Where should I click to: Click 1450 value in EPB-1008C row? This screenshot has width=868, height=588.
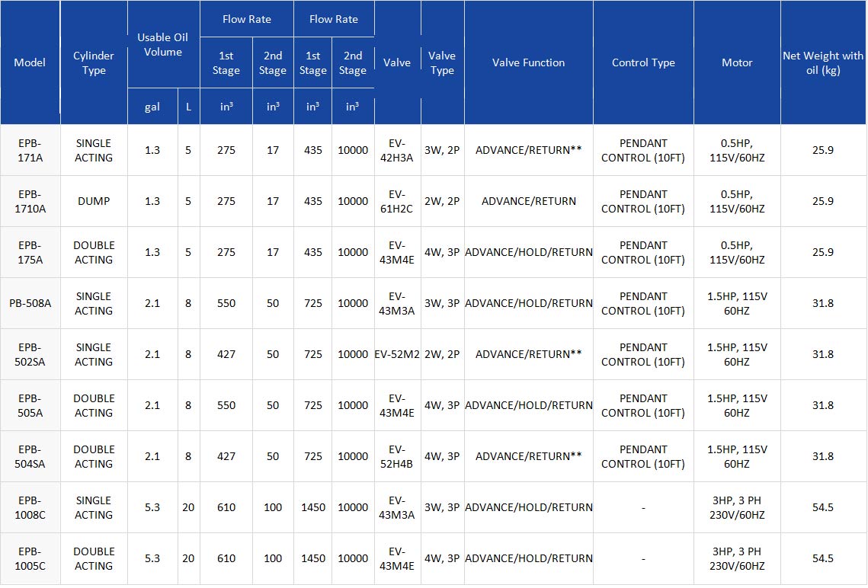312,507
